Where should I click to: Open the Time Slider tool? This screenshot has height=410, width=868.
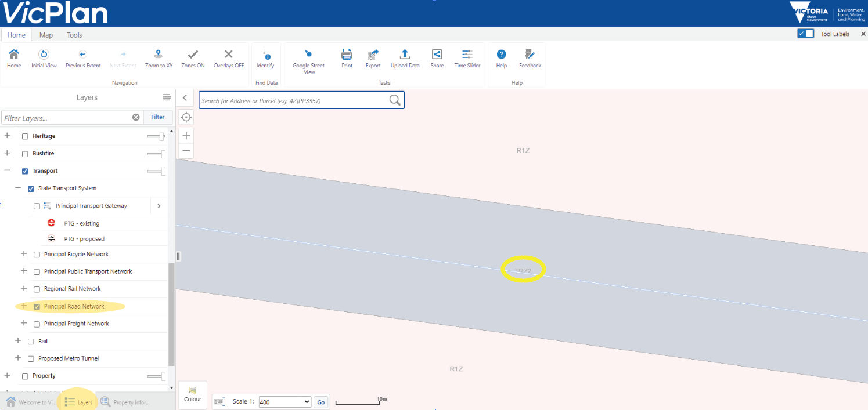tap(467, 55)
